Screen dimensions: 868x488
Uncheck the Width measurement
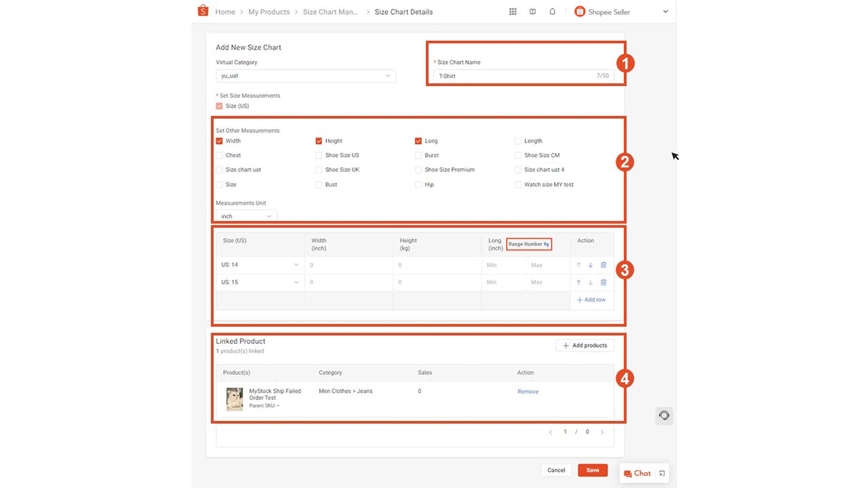[219, 140]
